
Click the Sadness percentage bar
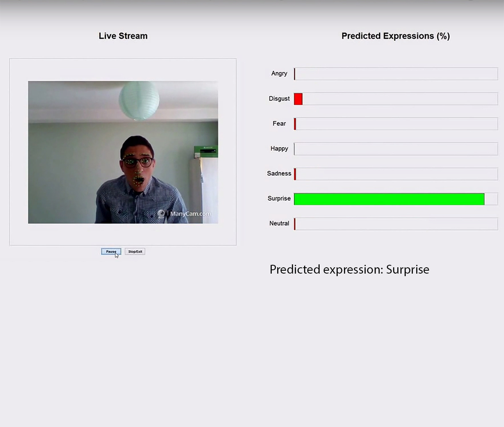coord(396,174)
